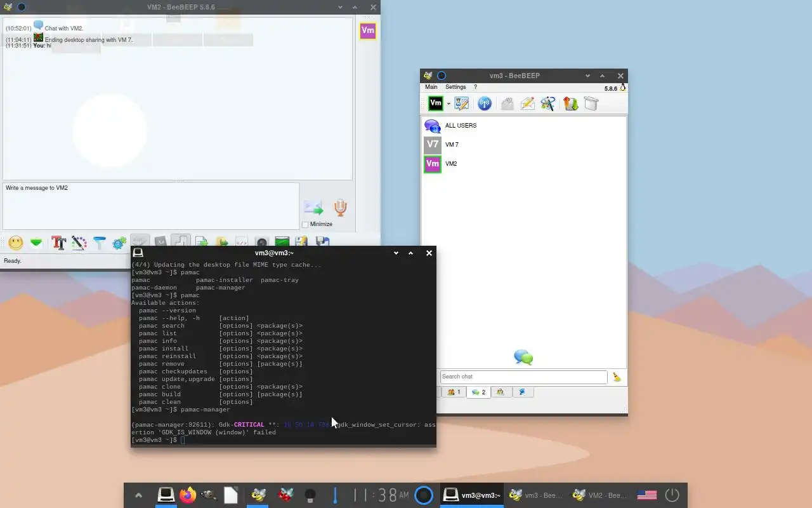Viewport: 812px width, 508px height.
Task: Select the VM 7 user row
Action: (x=524, y=145)
